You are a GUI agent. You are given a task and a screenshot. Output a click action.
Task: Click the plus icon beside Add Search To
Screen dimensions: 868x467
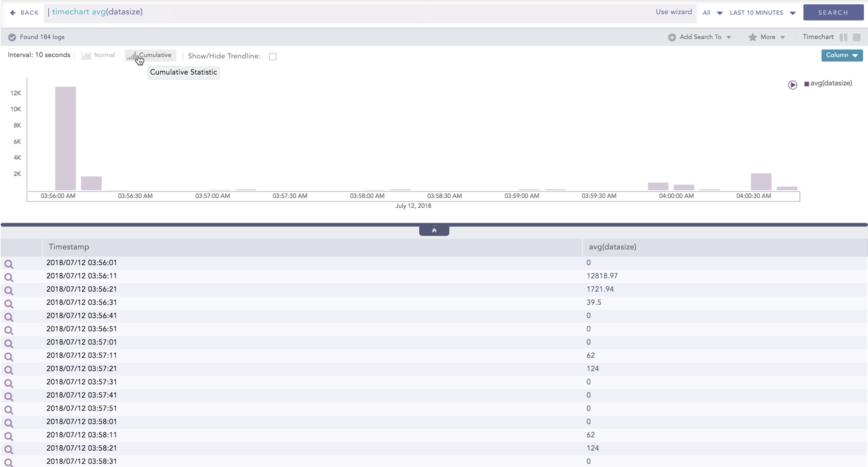tap(672, 37)
